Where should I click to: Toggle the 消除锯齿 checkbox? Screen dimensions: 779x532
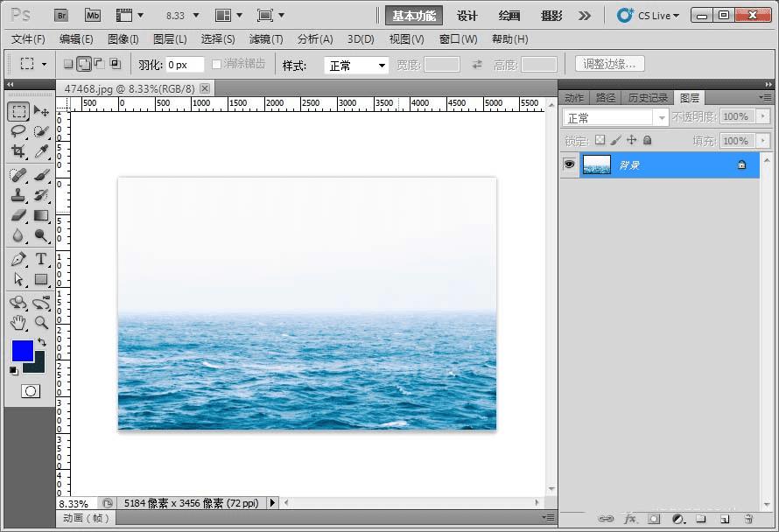(217, 64)
